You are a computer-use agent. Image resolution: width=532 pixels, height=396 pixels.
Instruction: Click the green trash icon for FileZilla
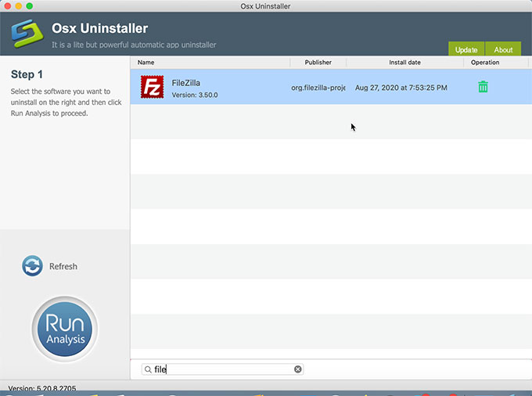click(x=483, y=87)
